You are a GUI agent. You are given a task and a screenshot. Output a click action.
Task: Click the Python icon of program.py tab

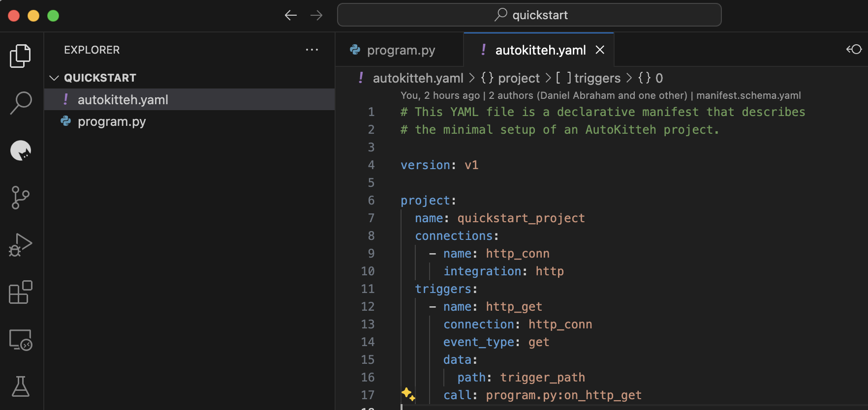coord(355,50)
